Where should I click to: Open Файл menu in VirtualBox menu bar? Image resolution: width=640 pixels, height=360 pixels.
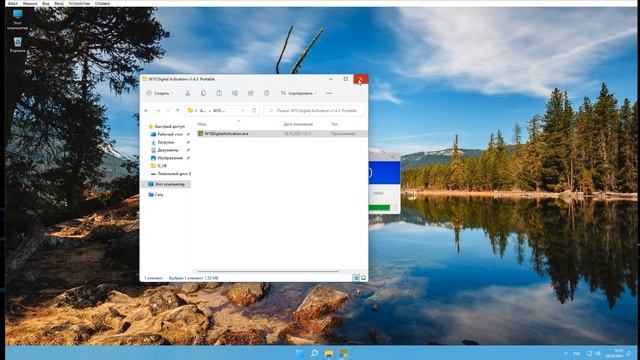click(13, 3)
